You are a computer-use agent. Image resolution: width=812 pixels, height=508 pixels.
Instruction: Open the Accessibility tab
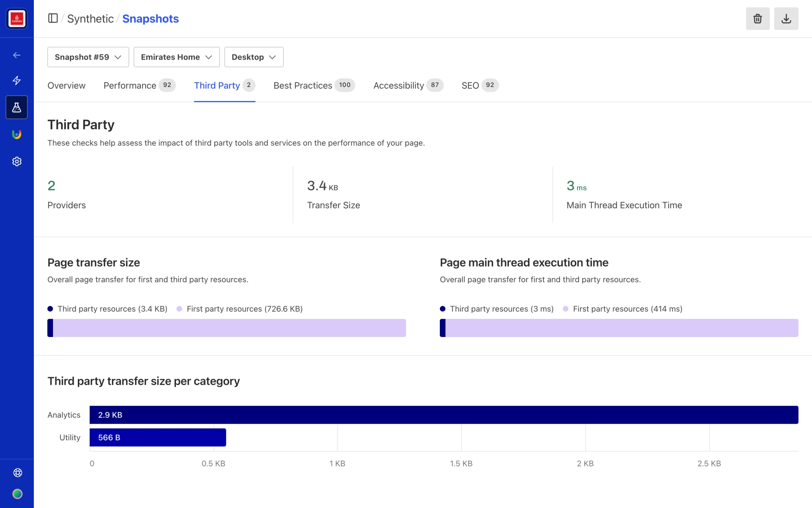point(408,85)
